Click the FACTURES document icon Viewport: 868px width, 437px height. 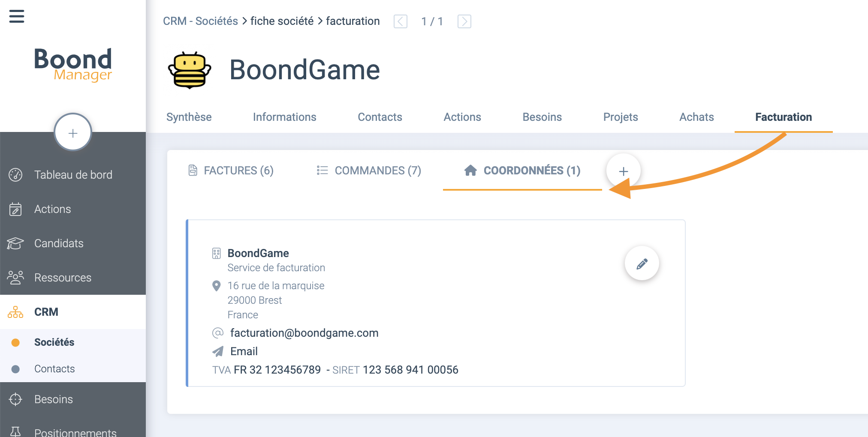click(193, 171)
